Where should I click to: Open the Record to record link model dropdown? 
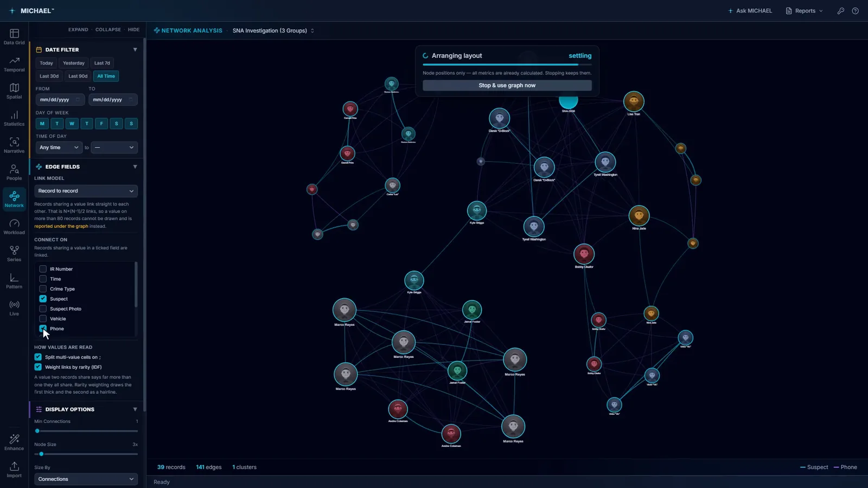point(86,191)
